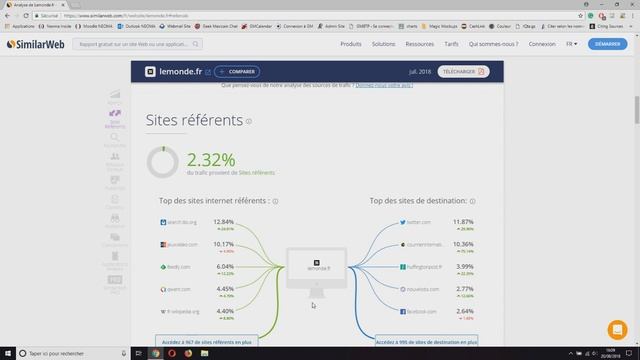This screenshot has width=640, height=360.
Task: Click info icon beside Top des sites internet référents
Action: point(275,201)
